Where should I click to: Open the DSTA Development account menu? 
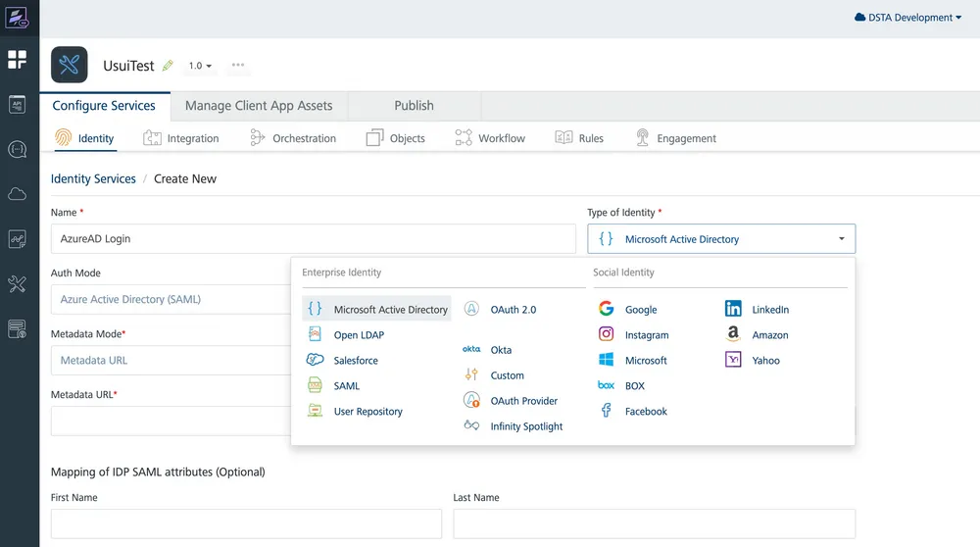click(x=908, y=18)
